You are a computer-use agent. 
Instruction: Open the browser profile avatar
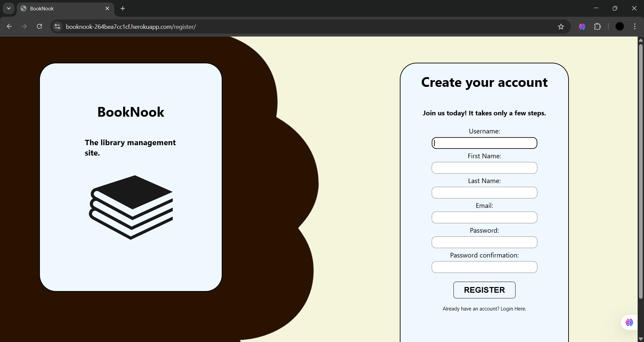[x=620, y=27]
